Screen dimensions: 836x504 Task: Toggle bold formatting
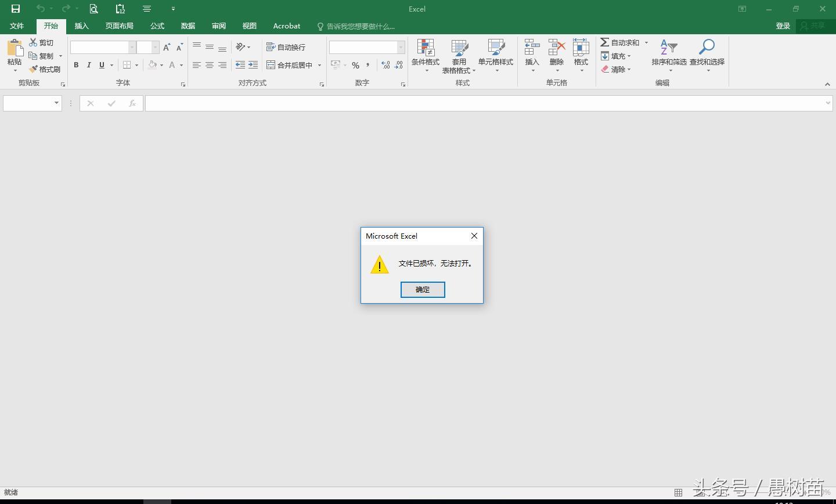(75, 65)
